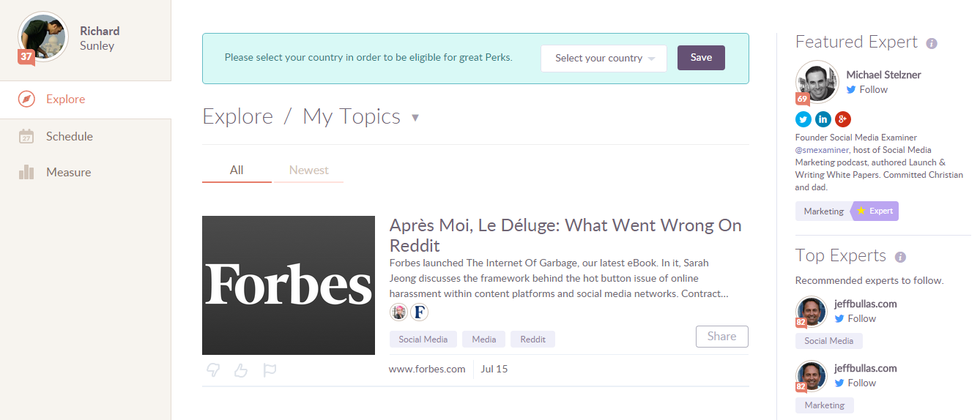
Task: Click the Marketing tag under Featured Expert
Action: [823, 211]
